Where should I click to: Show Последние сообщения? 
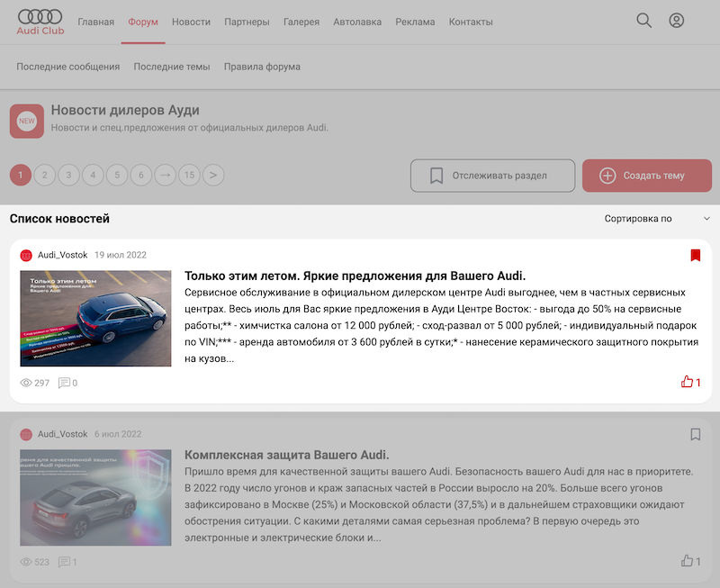click(x=68, y=67)
